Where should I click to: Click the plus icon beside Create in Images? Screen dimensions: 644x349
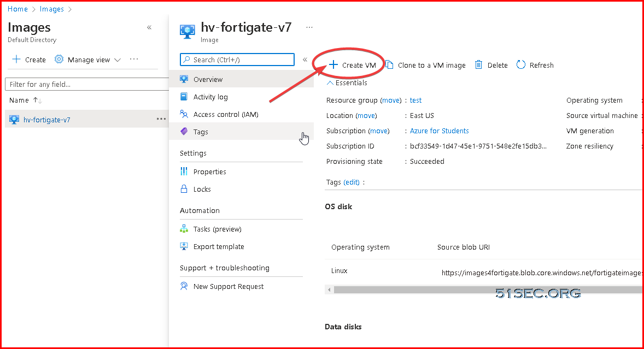click(x=16, y=60)
